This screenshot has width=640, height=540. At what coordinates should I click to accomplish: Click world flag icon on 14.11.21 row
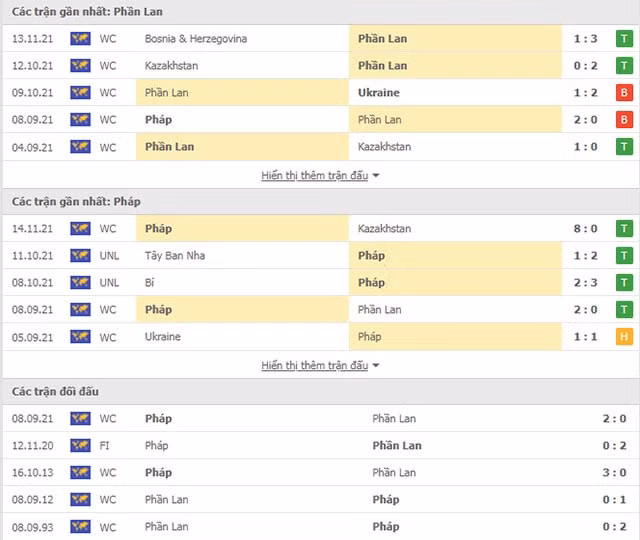[x=80, y=229]
